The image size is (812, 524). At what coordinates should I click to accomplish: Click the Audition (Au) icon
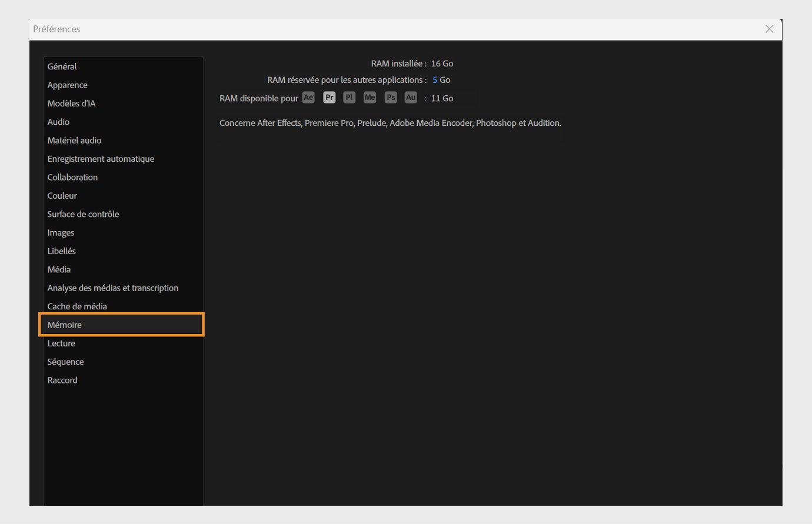[x=410, y=98]
